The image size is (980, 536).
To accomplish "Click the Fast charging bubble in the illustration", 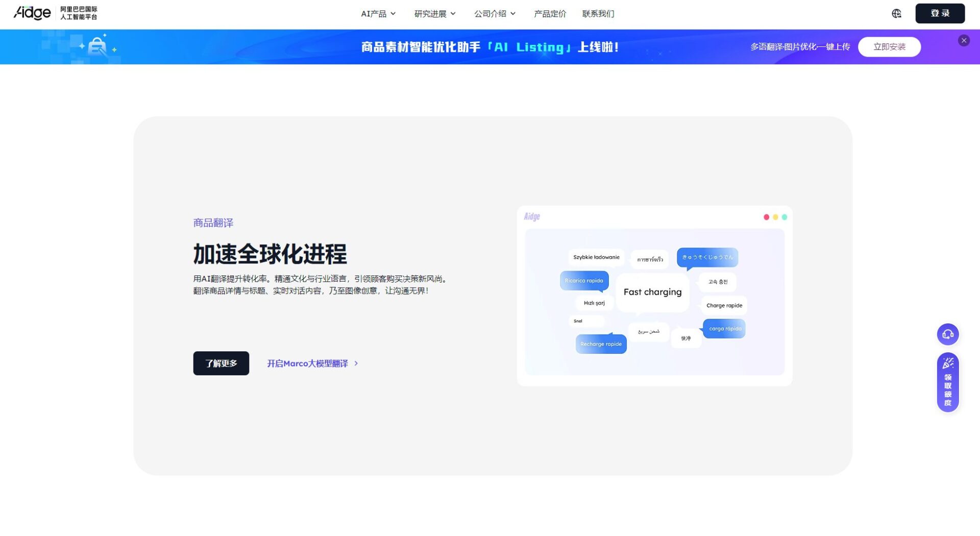I will 652,292.
